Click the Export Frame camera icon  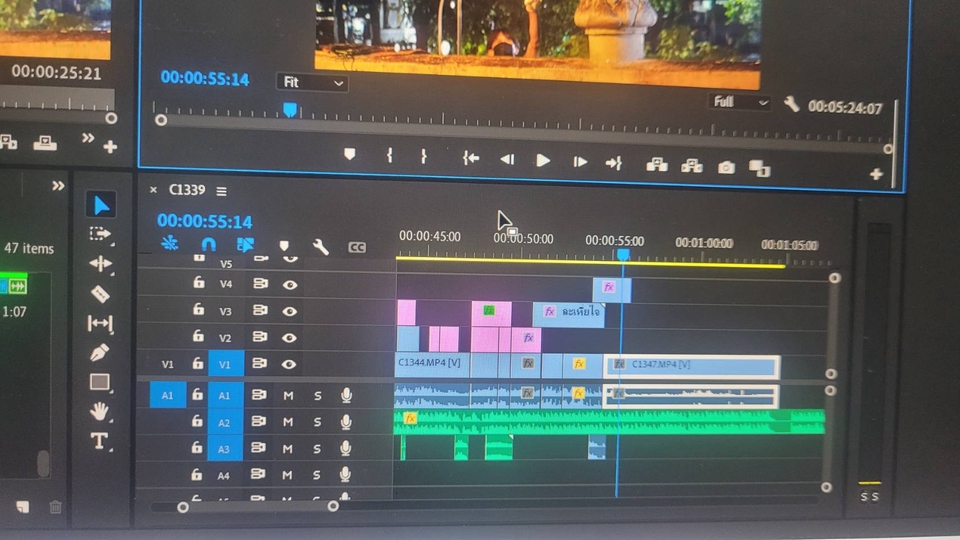(726, 167)
